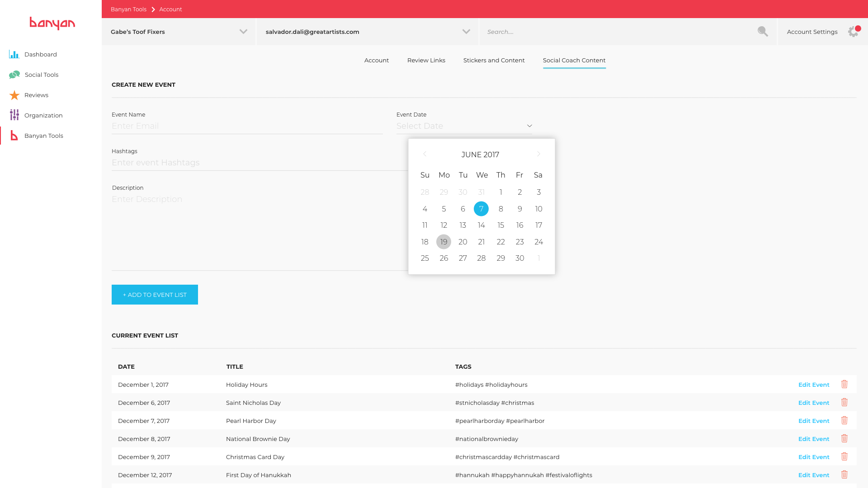
Task: Click the Add To Event List button
Action: pyautogui.click(x=155, y=295)
